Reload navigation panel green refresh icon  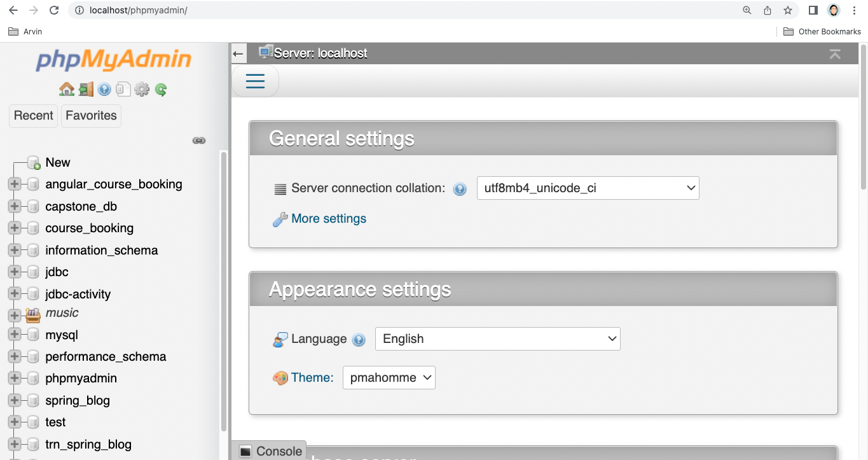[x=161, y=90]
